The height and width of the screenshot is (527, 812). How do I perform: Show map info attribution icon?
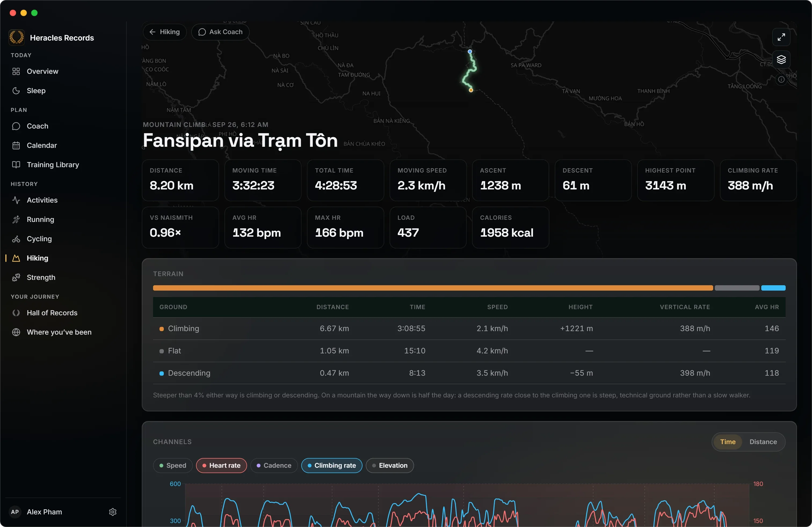[x=781, y=79]
